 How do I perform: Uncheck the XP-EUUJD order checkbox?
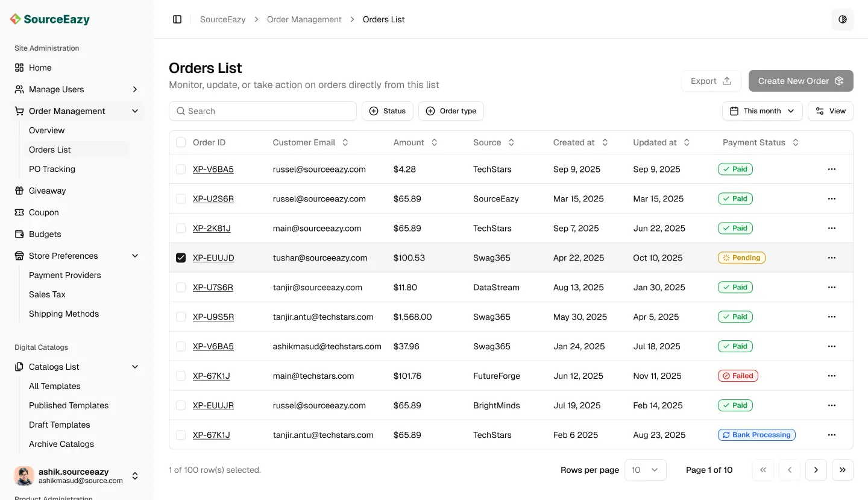click(181, 258)
